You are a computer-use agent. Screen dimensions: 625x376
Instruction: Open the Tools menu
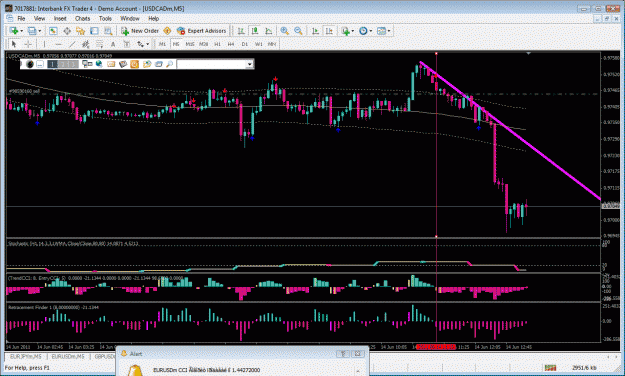[105, 18]
